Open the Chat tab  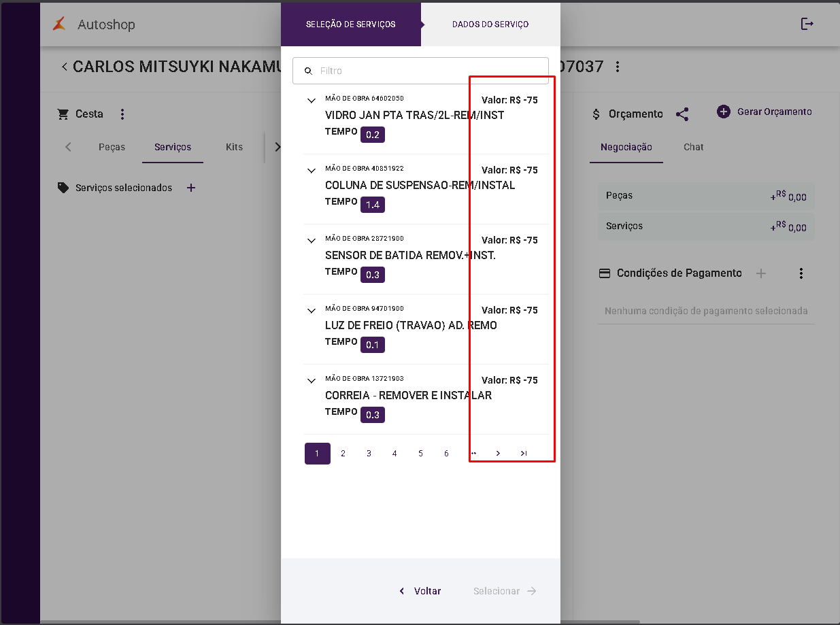[x=693, y=147]
